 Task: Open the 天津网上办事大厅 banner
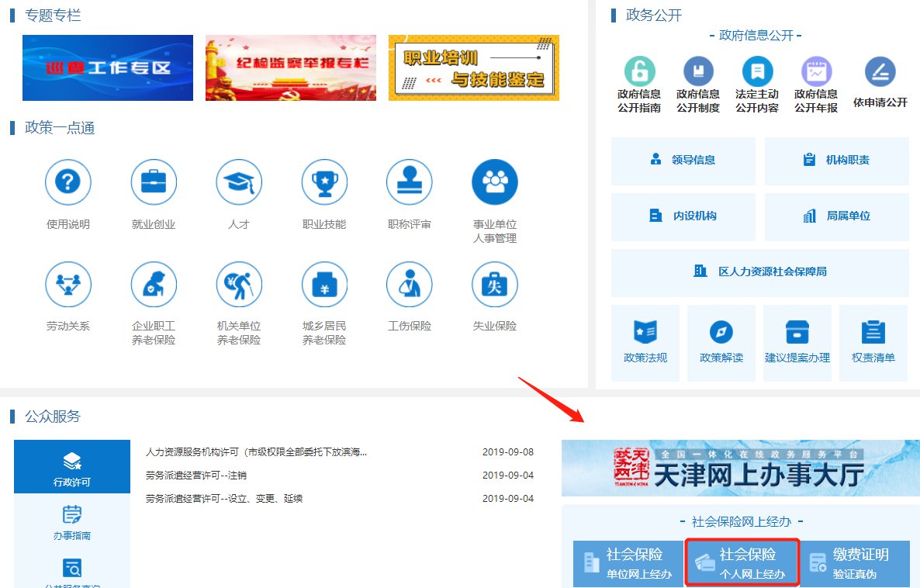pos(740,468)
